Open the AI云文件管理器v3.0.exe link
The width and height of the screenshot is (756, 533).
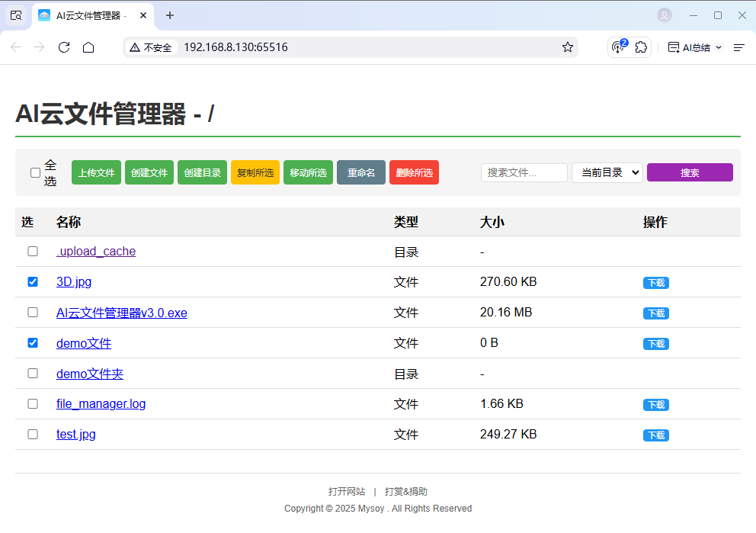(x=121, y=313)
